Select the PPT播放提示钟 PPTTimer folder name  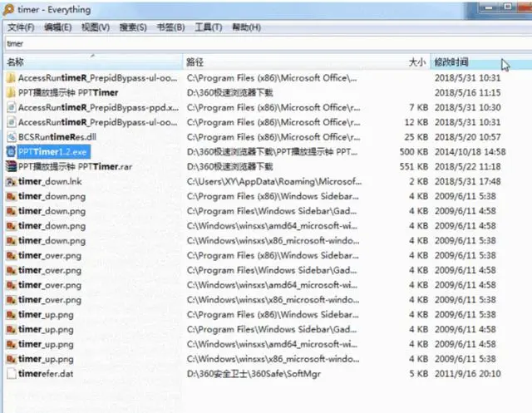click(x=68, y=92)
